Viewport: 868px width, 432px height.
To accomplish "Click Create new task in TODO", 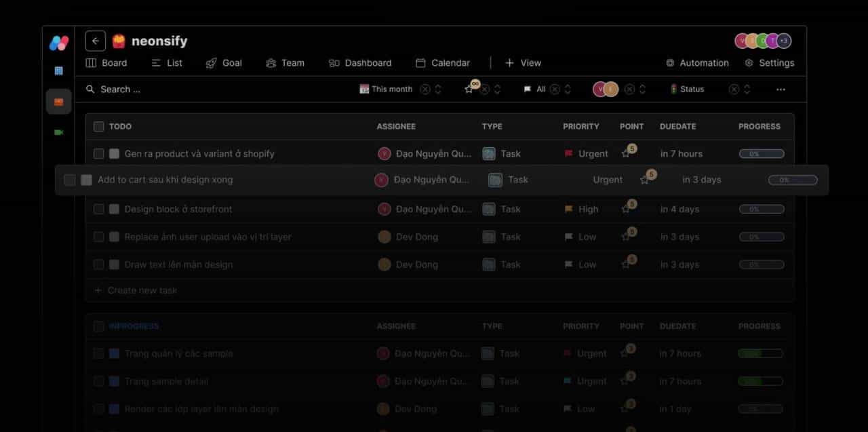I will click(136, 290).
